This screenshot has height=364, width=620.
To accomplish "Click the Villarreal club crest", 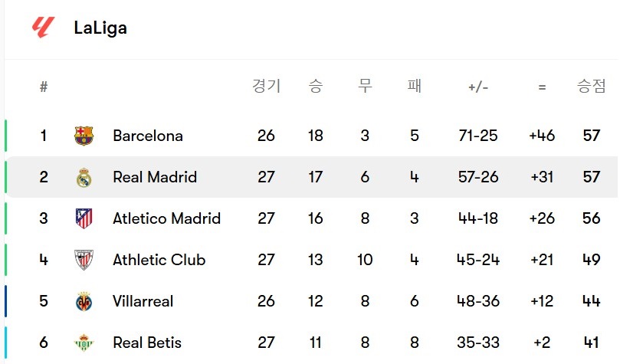I will tap(84, 302).
